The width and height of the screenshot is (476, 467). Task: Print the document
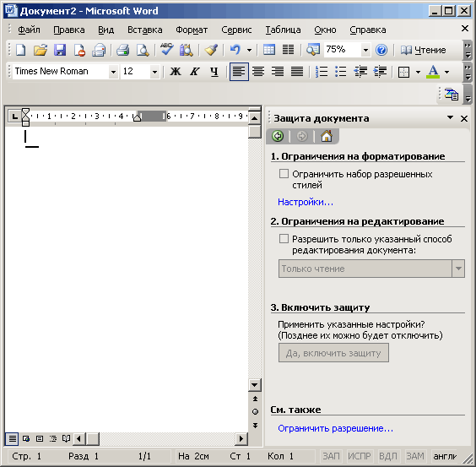click(123, 50)
